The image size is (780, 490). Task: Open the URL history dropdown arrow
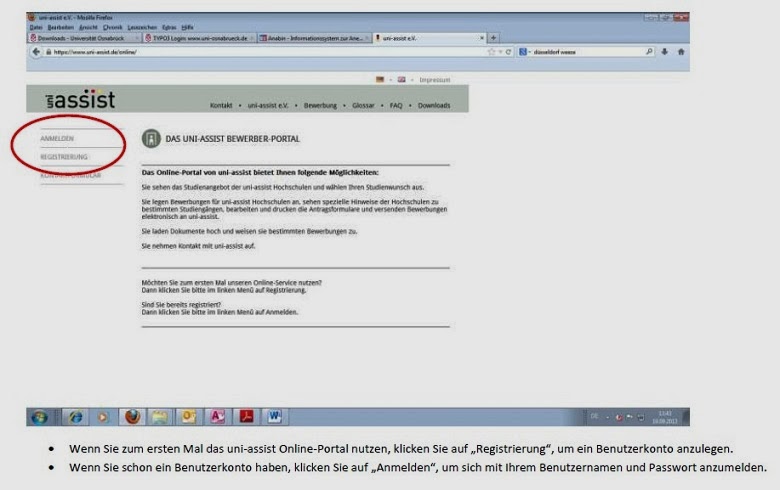tap(500, 52)
